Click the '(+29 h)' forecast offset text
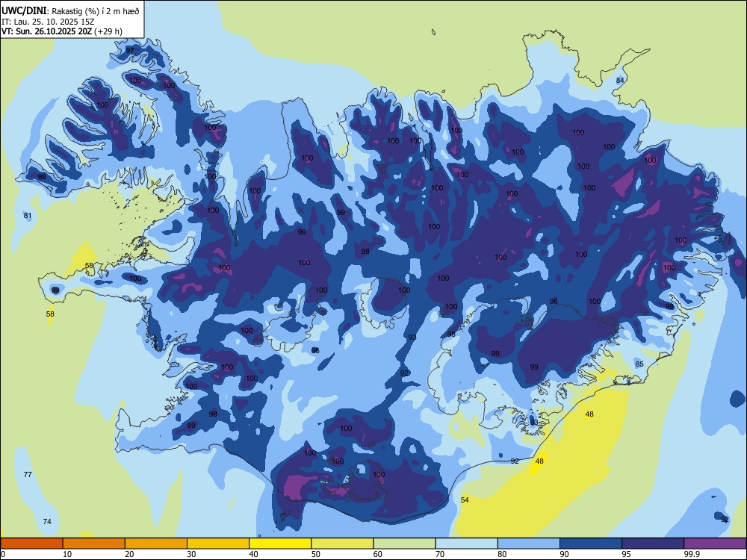This screenshot has height=560, width=747. 108,31
